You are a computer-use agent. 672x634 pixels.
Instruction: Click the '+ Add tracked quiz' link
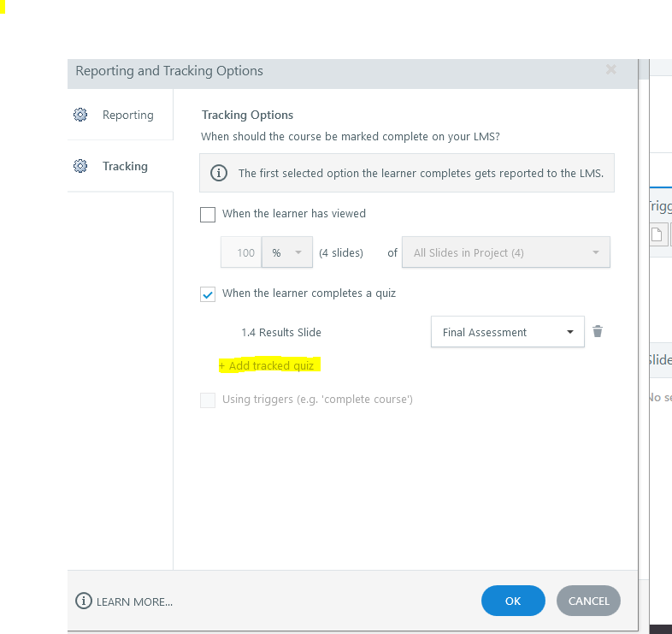click(x=266, y=365)
